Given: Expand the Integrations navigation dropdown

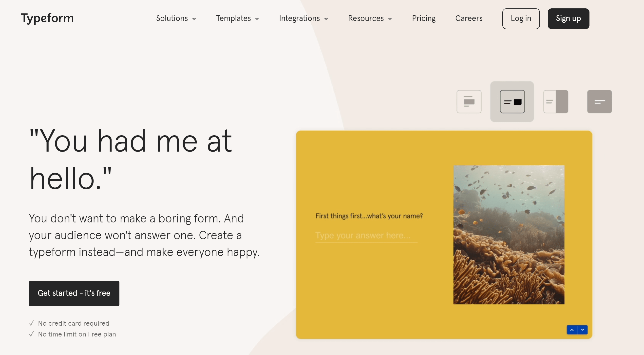Looking at the screenshot, I should pos(303,18).
